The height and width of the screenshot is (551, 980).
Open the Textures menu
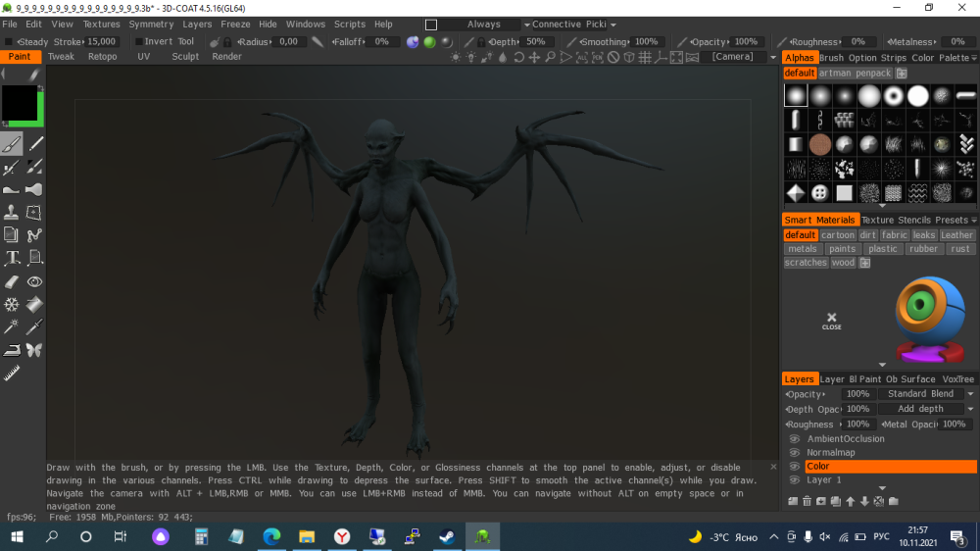pos(101,25)
